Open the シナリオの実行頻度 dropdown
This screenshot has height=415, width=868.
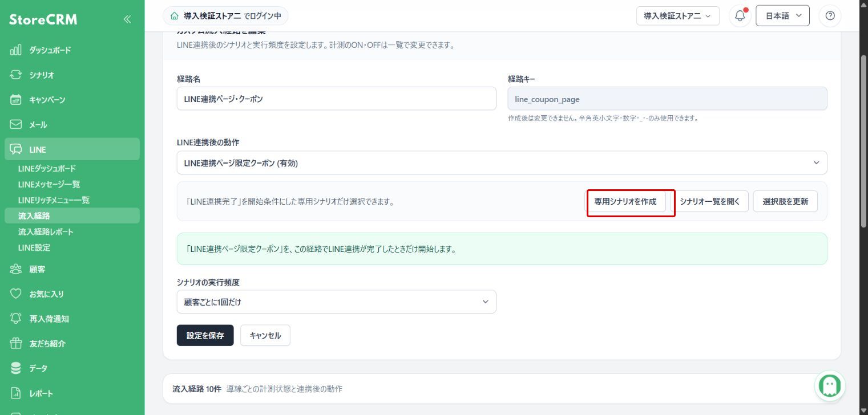point(336,302)
